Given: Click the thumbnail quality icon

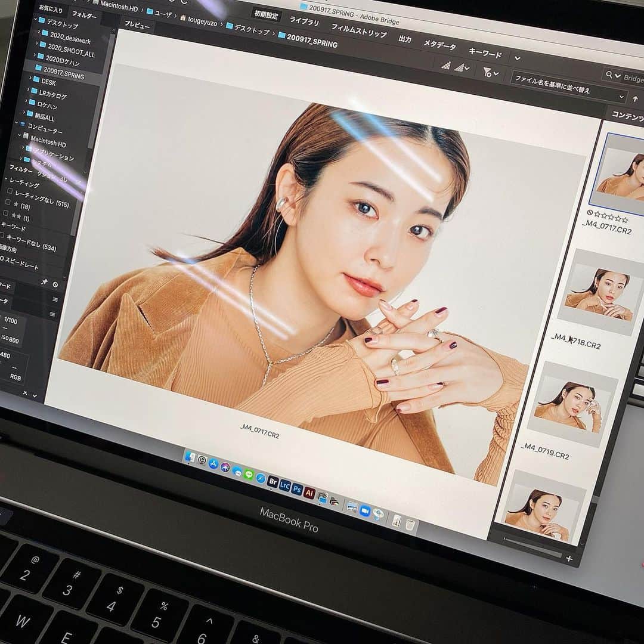Looking at the screenshot, I should (x=447, y=65).
